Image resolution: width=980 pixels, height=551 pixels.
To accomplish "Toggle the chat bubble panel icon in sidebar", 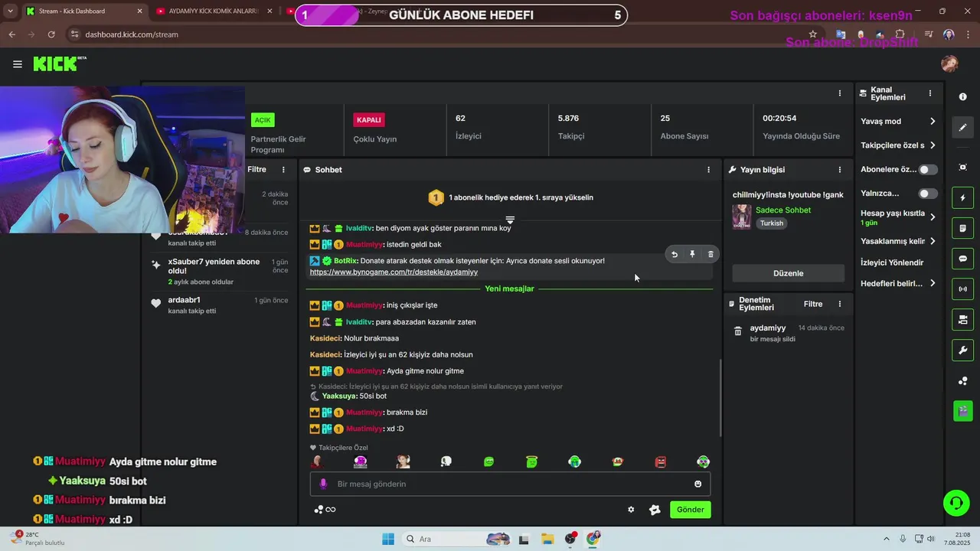I will (962, 259).
